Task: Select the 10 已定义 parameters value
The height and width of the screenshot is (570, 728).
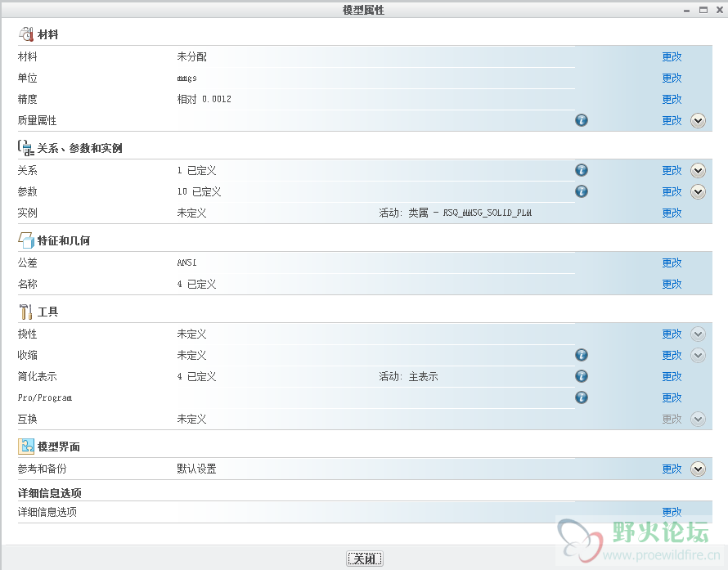Action: (x=199, y=191)
